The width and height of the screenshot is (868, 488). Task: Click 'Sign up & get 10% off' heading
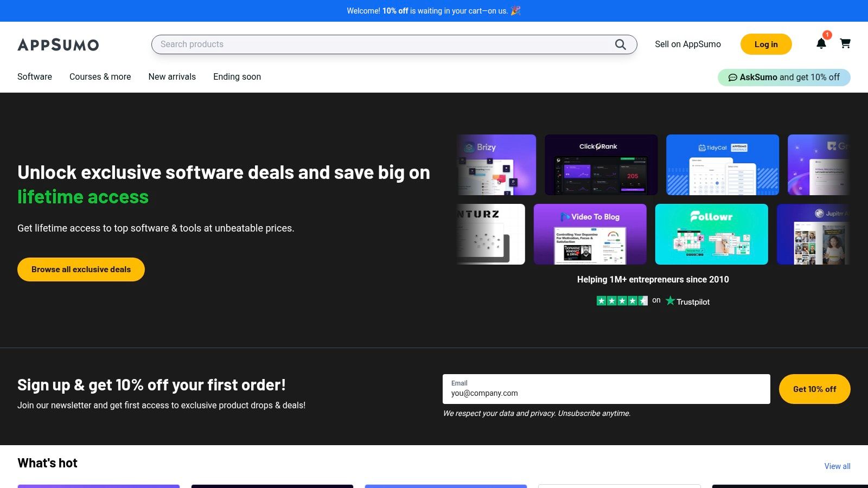click(151, 385)
